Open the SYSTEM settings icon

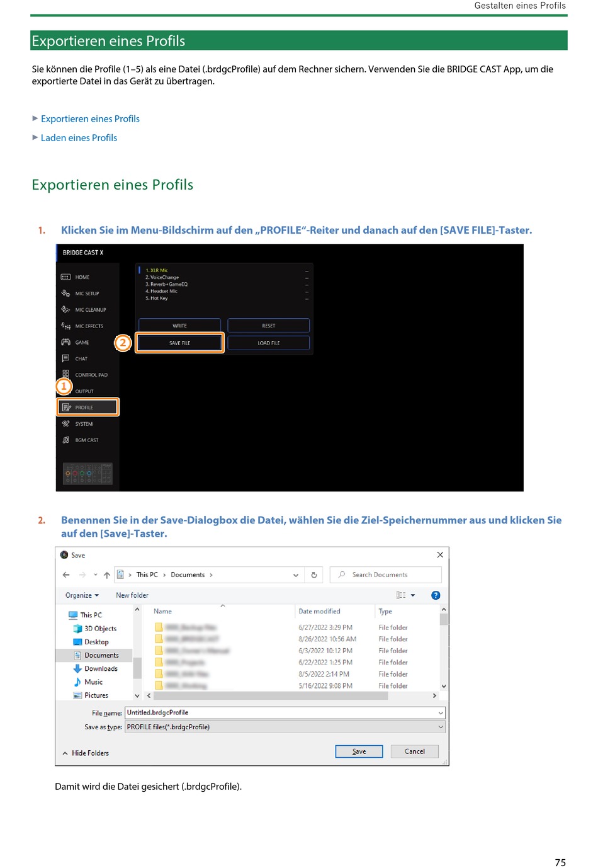65,424
